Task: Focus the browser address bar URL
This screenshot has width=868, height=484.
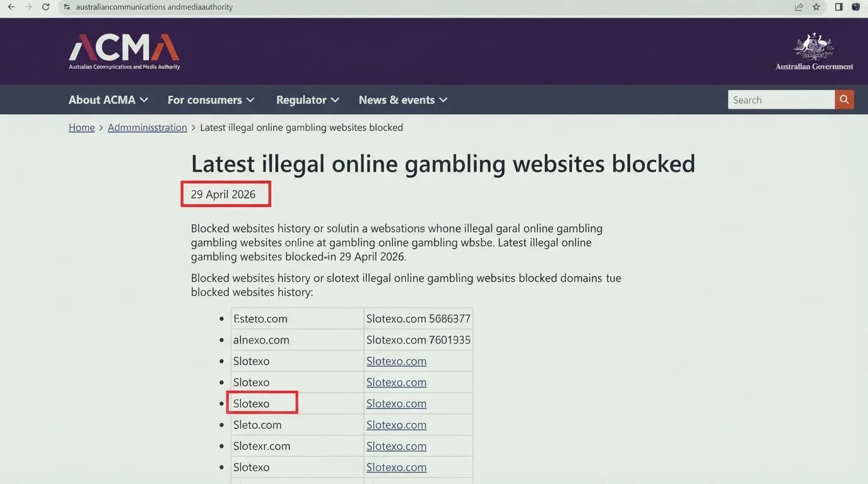Action: click(154, 7)
